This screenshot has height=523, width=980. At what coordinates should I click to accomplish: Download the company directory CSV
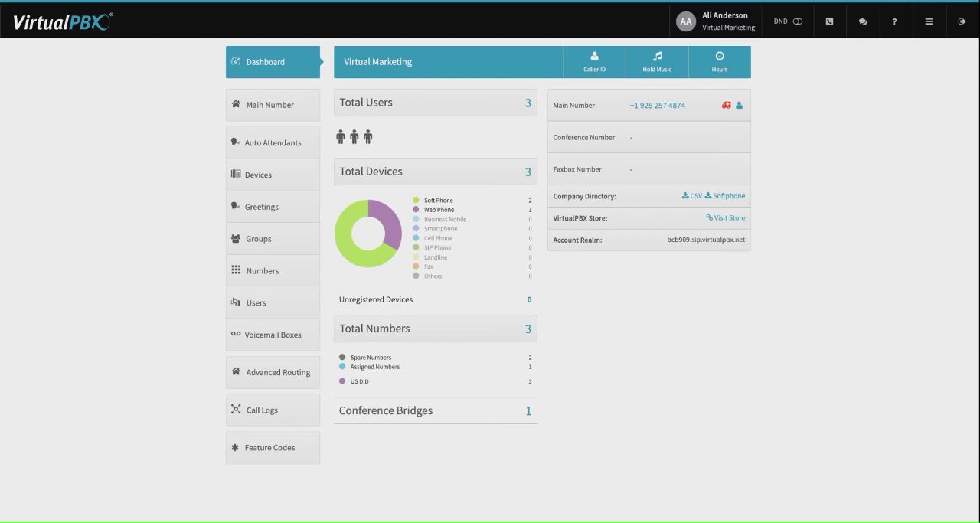click(692, 196)
